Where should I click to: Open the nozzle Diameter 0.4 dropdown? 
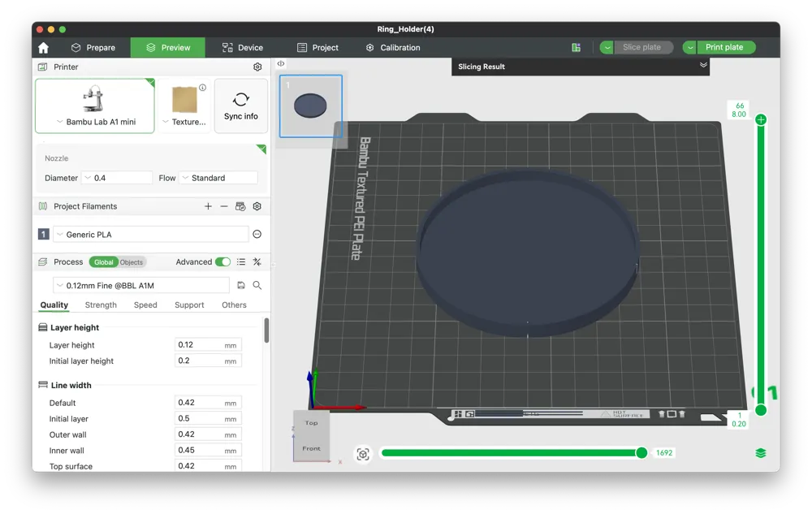point(117,178)
